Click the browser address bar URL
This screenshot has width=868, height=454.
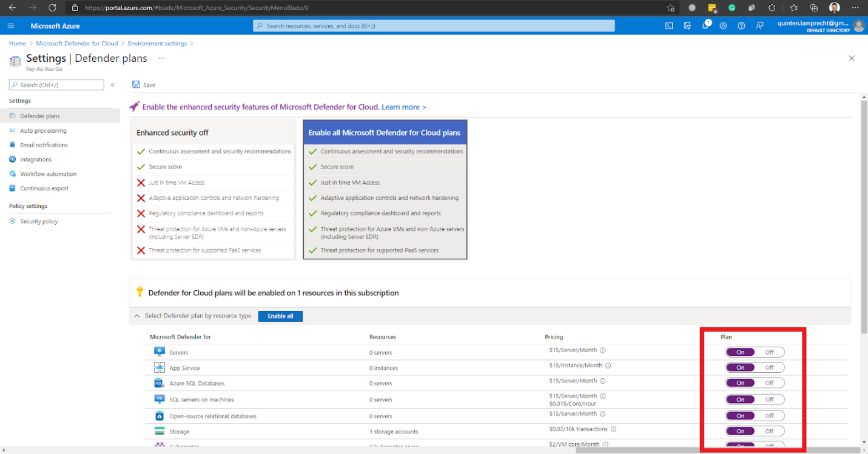tap(197, 8)
